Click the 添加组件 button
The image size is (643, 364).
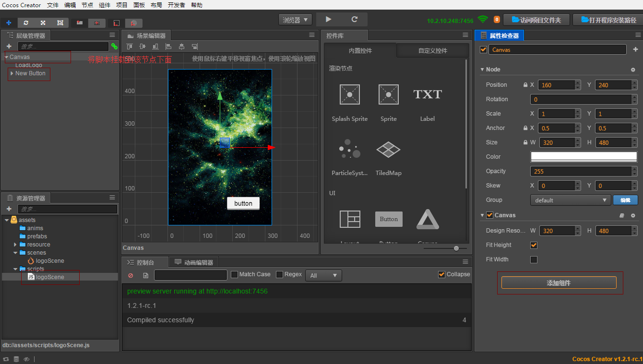click(x=559, y=283)
